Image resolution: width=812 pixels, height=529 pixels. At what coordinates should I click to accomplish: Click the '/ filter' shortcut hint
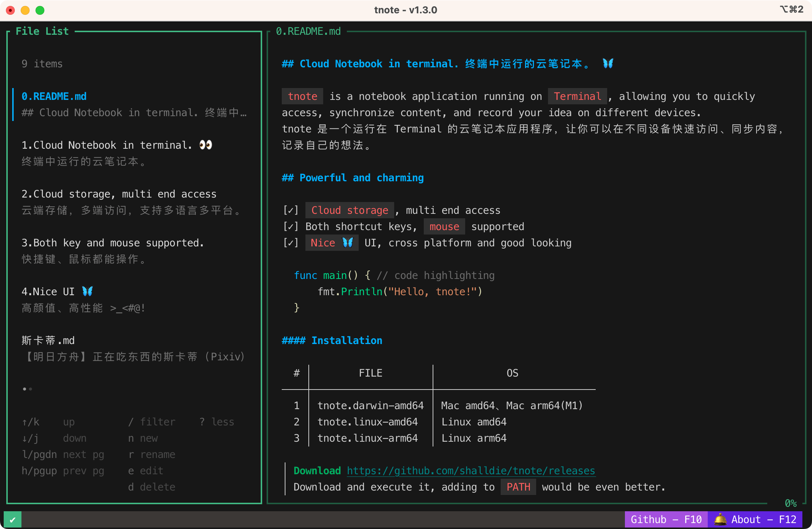(152, 422)
